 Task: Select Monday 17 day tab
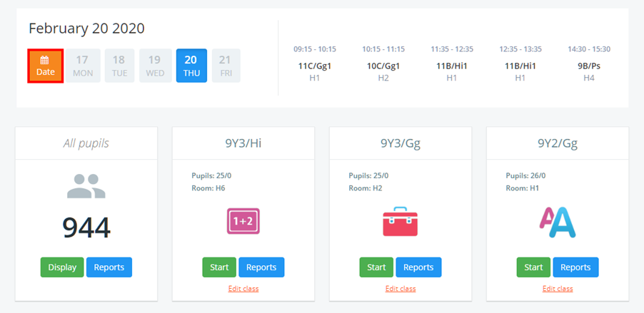(83, 66)
